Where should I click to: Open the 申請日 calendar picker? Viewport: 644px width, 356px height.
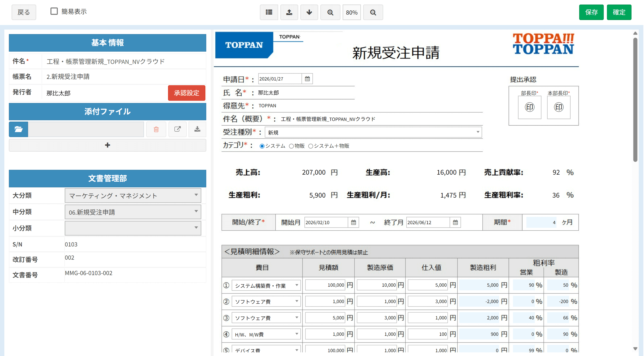coord(307,79)
